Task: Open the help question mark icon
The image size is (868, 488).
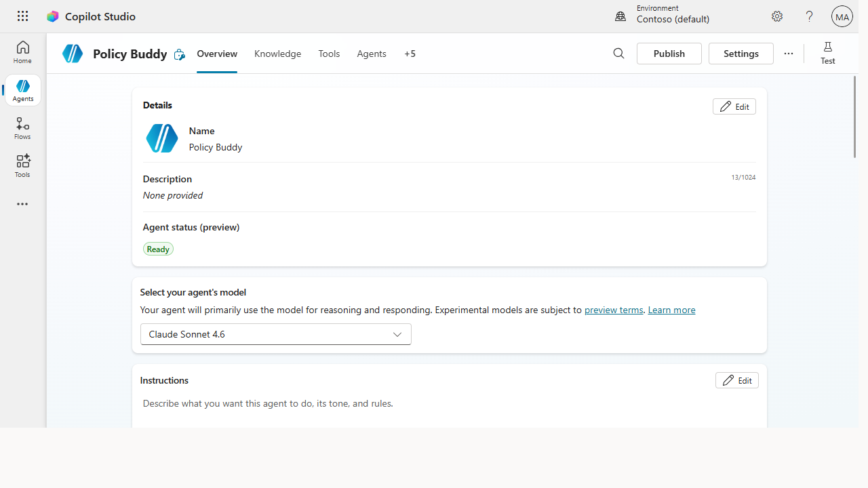Action: [809, 16]
